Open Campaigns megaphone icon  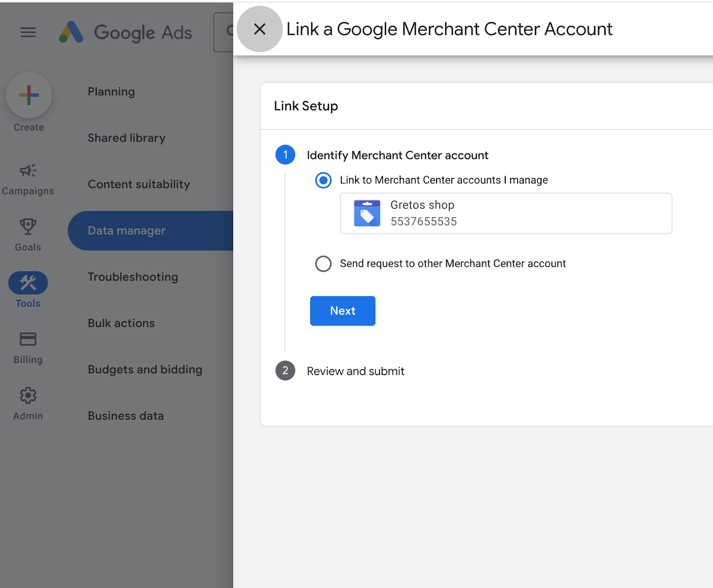tap(28, 171)
